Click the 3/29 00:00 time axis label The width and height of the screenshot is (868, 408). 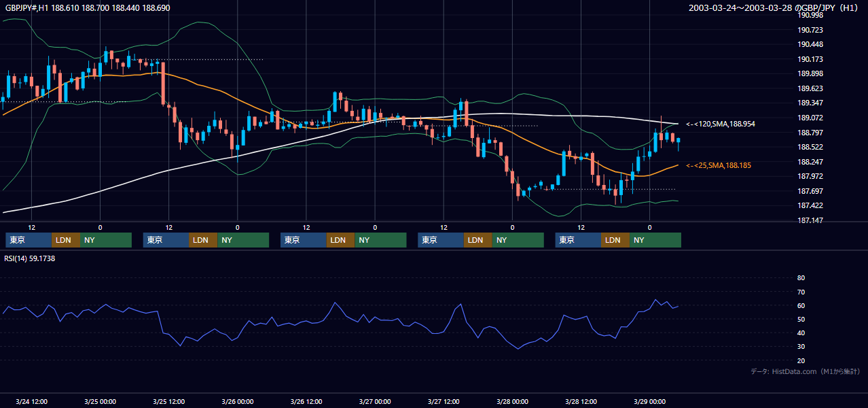(649, 401)
